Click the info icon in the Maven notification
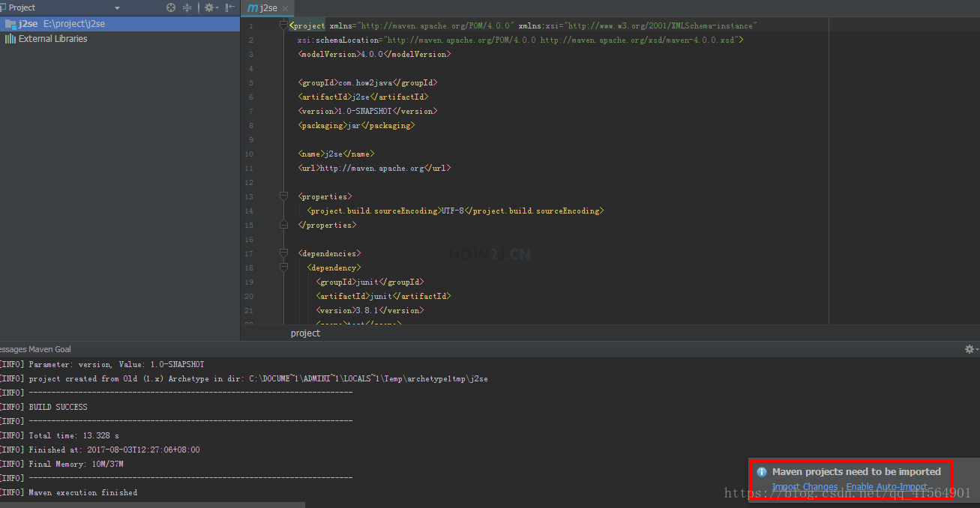The image size is (980, 508). pos(762,472)
